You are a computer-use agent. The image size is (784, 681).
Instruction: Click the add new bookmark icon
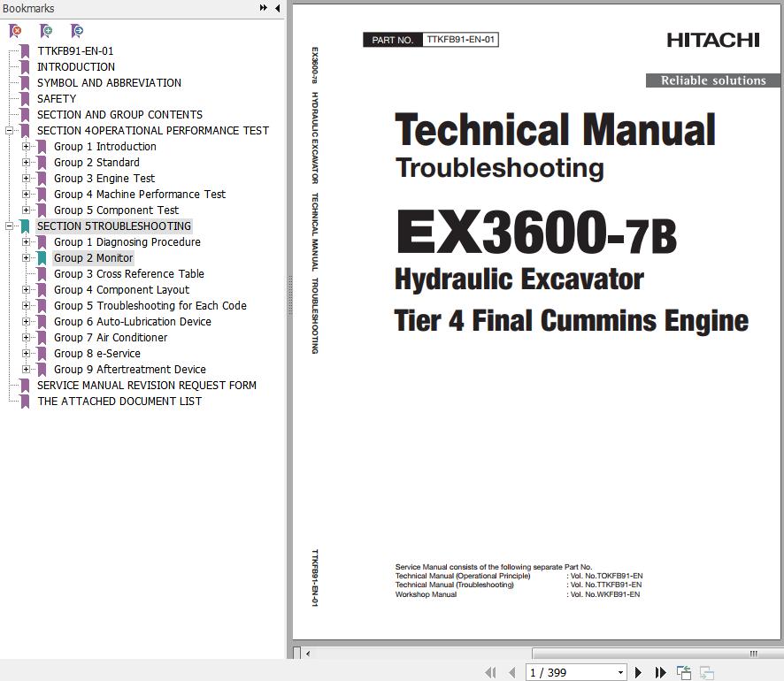click(x=46, y=31)
